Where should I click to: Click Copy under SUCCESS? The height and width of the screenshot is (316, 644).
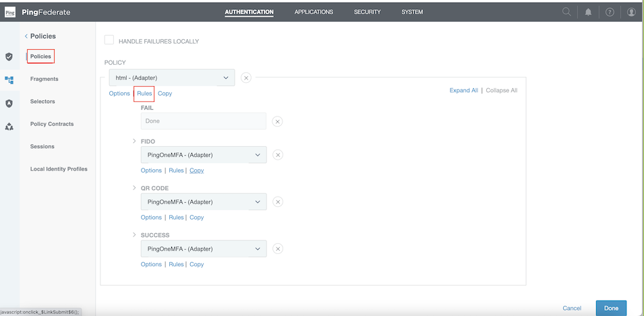tap(197, 264)
